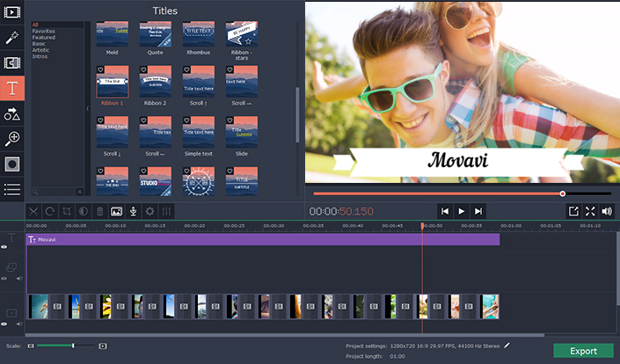Image resolution: width=620 pixels, height=364 pixels.
Task: Open the Filters magic wand tab
Action: [12, 38]
